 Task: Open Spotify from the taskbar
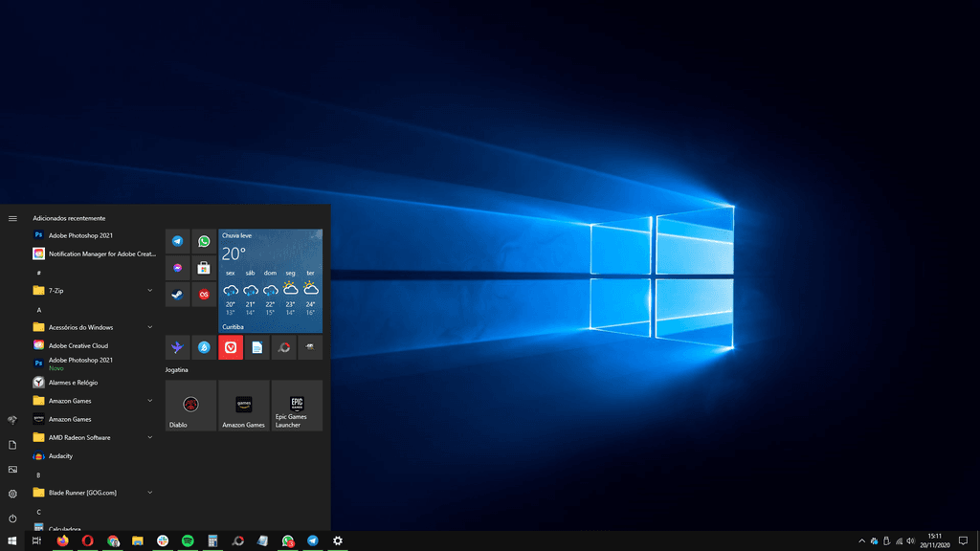point(188,540)
